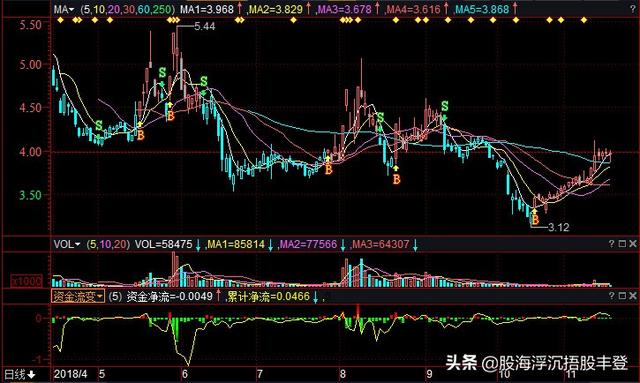Close the 资金流变 panel with its X
The image size is (640, 383).
[x=633, y=296]
